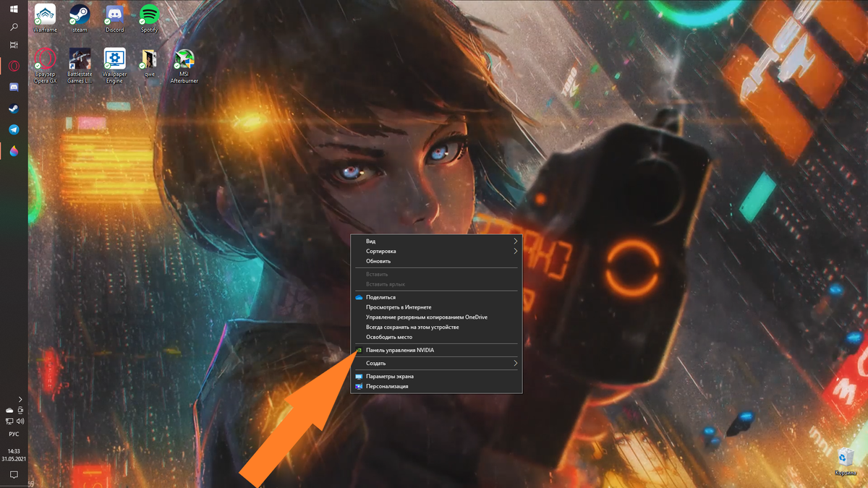Open the notification action center icon
Screen dimensions: 868x488
(14, 475)
